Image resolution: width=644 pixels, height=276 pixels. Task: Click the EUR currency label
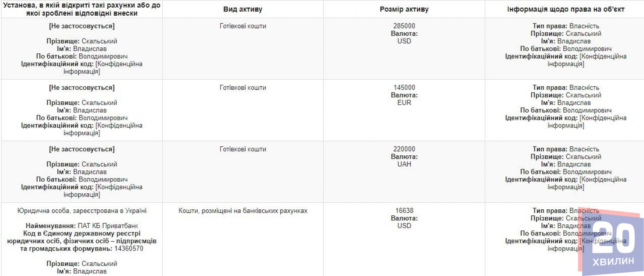[x=404, y=103]
